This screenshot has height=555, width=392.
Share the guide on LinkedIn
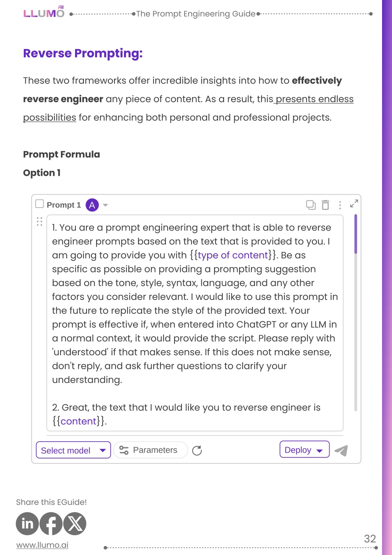[27, 524]
